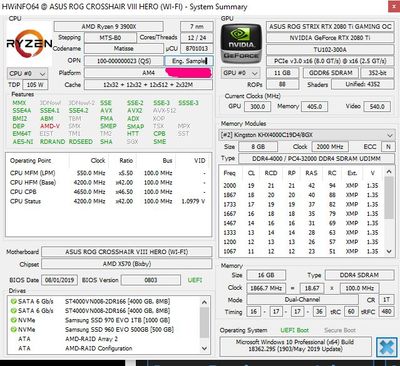
Task: Click the large blue X close icon
Action: click(387, 347)
